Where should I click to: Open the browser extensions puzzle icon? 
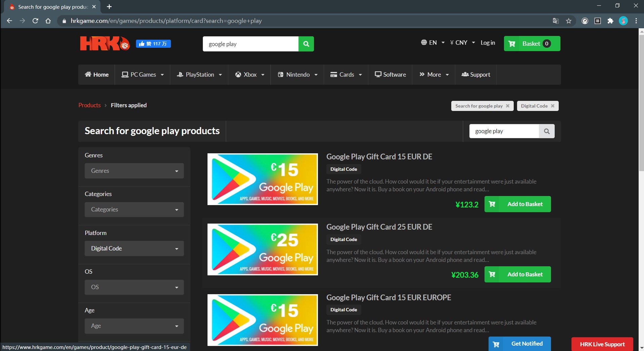click(x=610, y=21)
